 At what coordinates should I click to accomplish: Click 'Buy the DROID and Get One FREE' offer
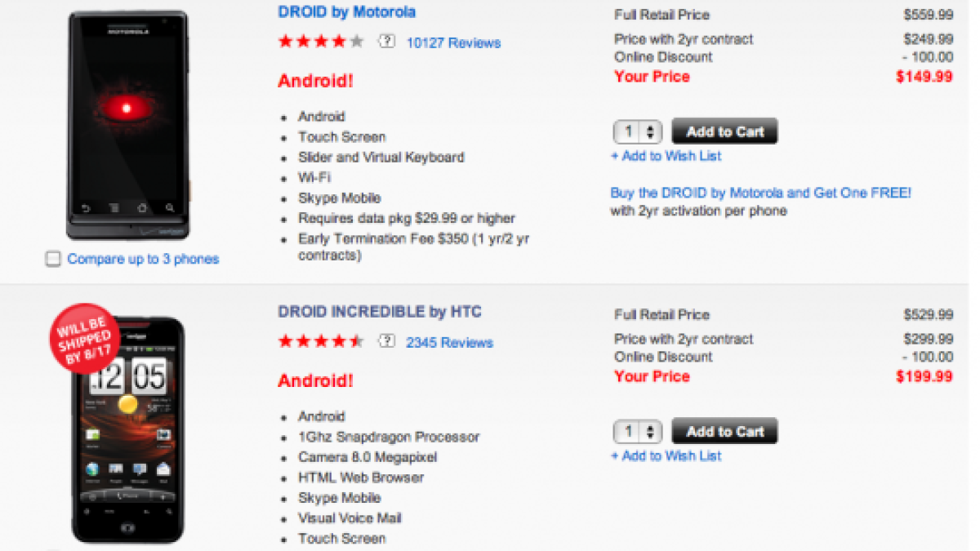coord(760,193)
